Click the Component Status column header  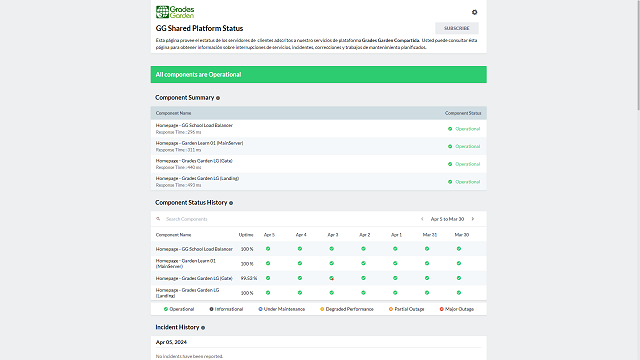coord(463,113)
